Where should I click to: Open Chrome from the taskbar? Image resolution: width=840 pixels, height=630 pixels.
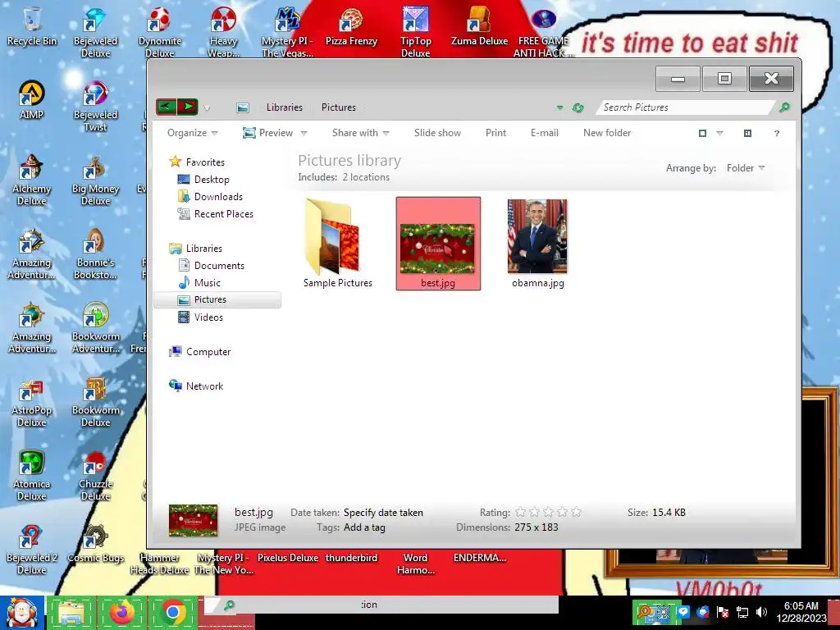click(x=172, y=612)
